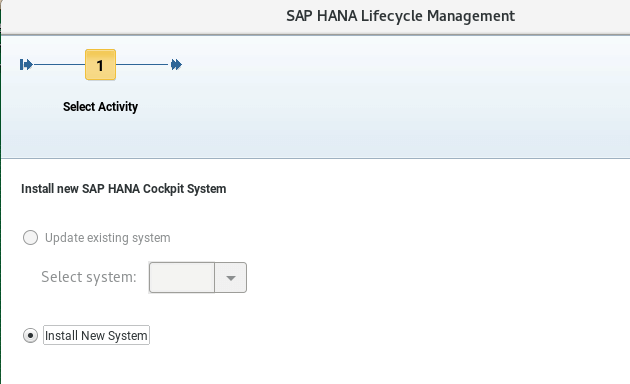The height and width of the screenshot is (384, 630).
Task: Click the Select Activity step label
Action: click(100, 107)
